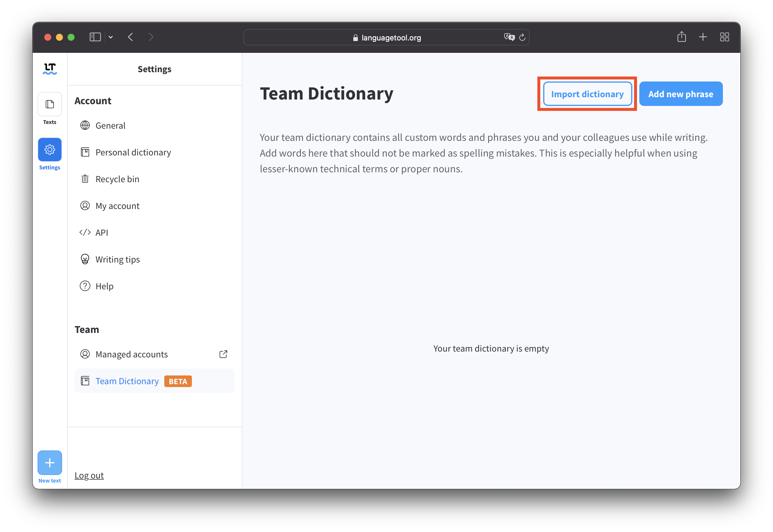Click the Help question mark icon
This screenshot has width=773, height=532.
85,286
